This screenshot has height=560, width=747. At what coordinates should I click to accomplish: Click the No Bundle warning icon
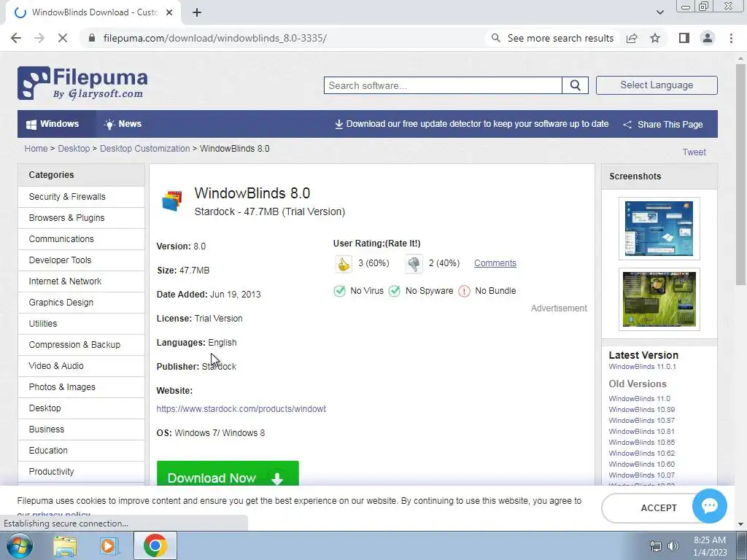click(x=464, y=291)
